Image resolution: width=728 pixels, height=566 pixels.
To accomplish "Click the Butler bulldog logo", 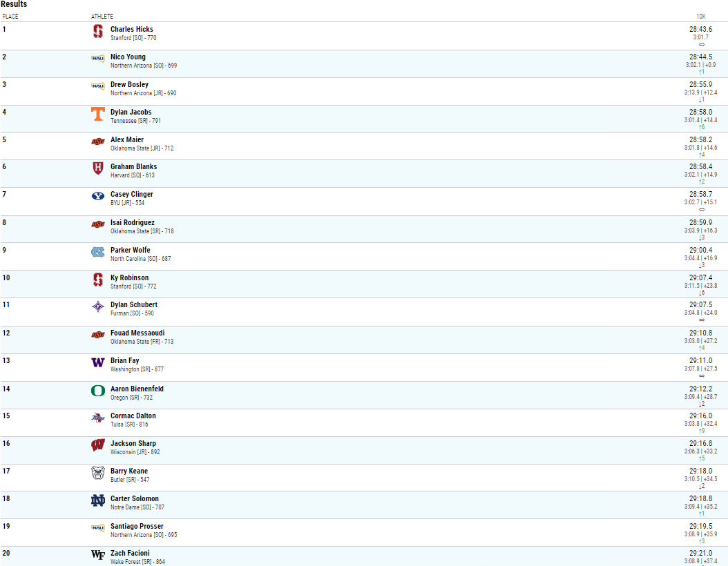I will [x=98, y=473].
